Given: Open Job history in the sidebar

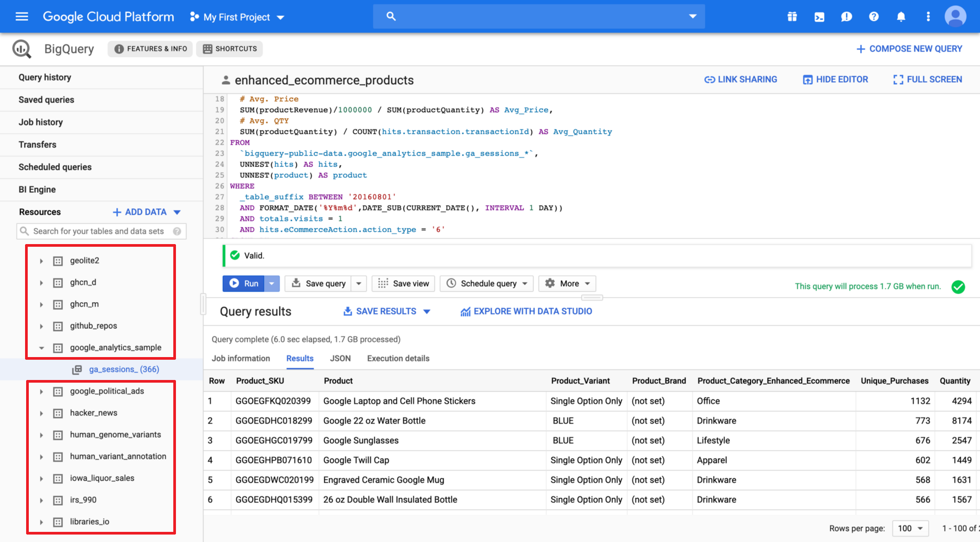Looking at the screenshot, I should coord(101,122).
